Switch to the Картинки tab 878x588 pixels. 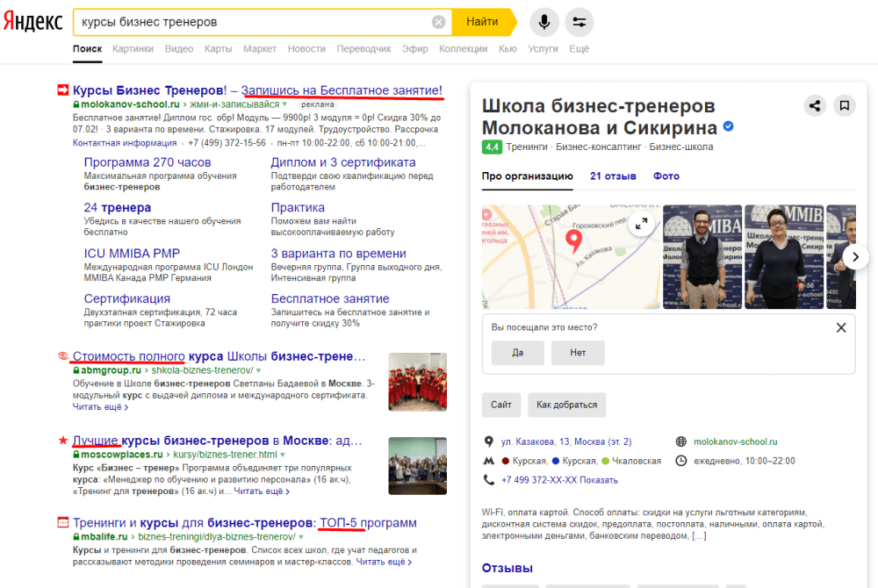(x=133, y=48)
